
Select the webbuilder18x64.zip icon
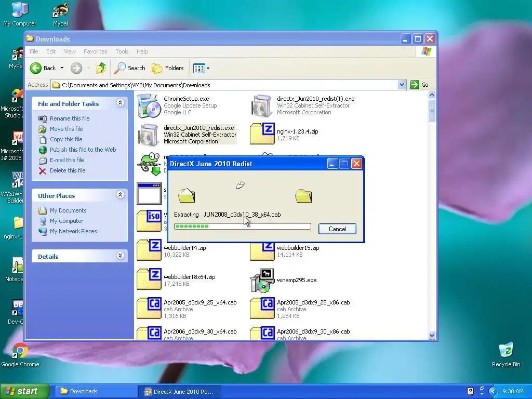[149, 279]
